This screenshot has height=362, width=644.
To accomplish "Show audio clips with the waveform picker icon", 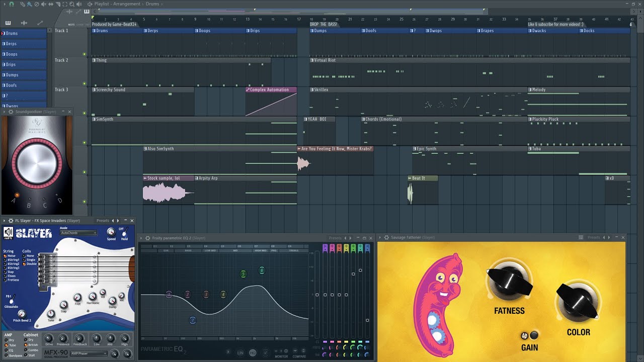I will tap(24, 23).
